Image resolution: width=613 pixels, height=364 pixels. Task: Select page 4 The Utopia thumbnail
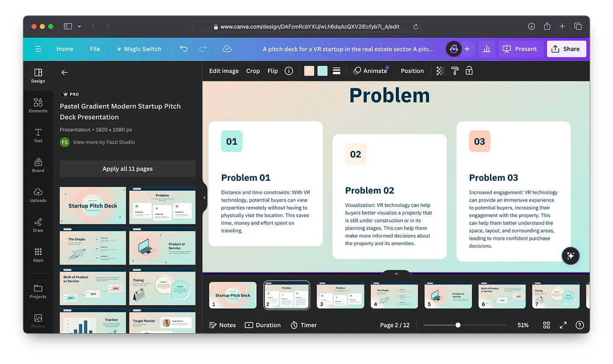394,295
